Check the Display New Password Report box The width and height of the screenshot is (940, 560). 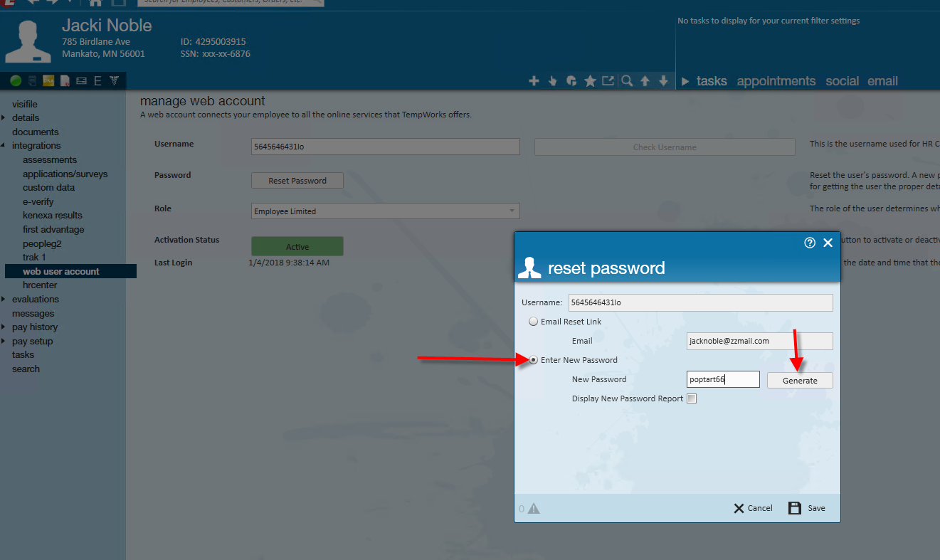pos(692,398)
